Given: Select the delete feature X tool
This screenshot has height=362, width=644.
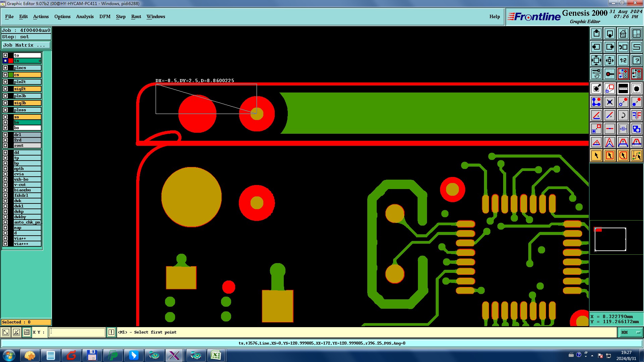Looking at the screenshot, I should [609, 102].
